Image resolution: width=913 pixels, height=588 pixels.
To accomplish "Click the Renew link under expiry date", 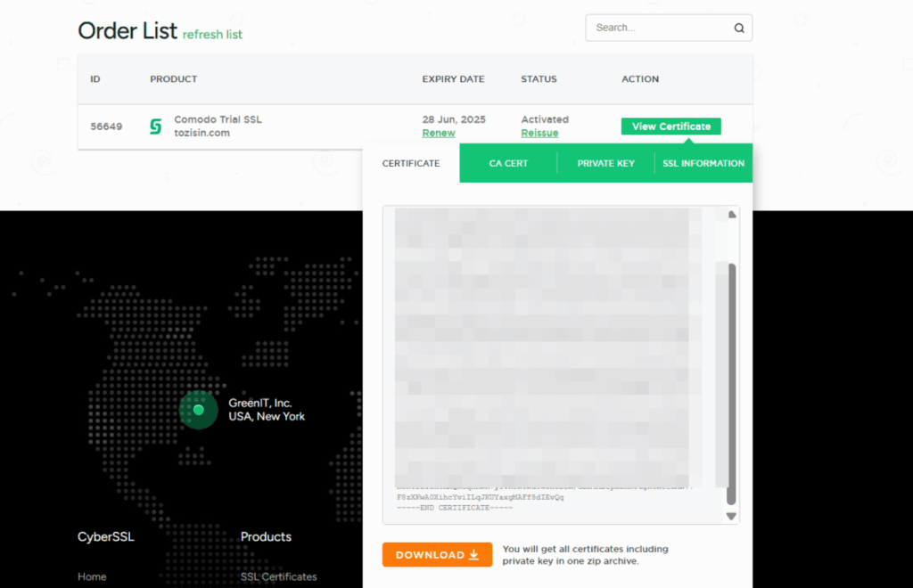I will pos(439,133).
